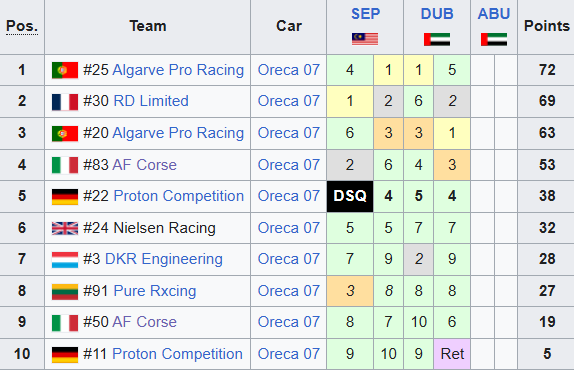574x377 pixels.
Task: Open Oreca 07 link in #11 Proton row
Action: [289, 354]
